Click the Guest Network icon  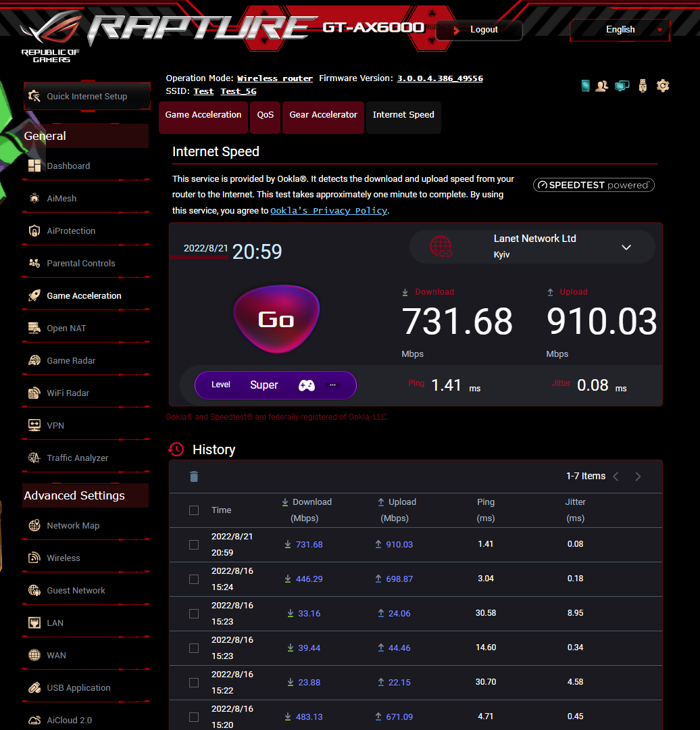click(x=34, y=590)
